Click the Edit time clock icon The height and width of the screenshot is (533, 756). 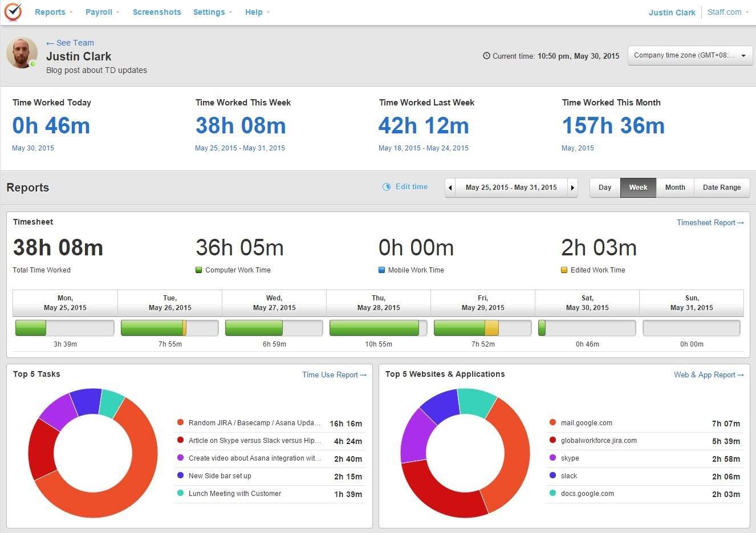(387, 187)
